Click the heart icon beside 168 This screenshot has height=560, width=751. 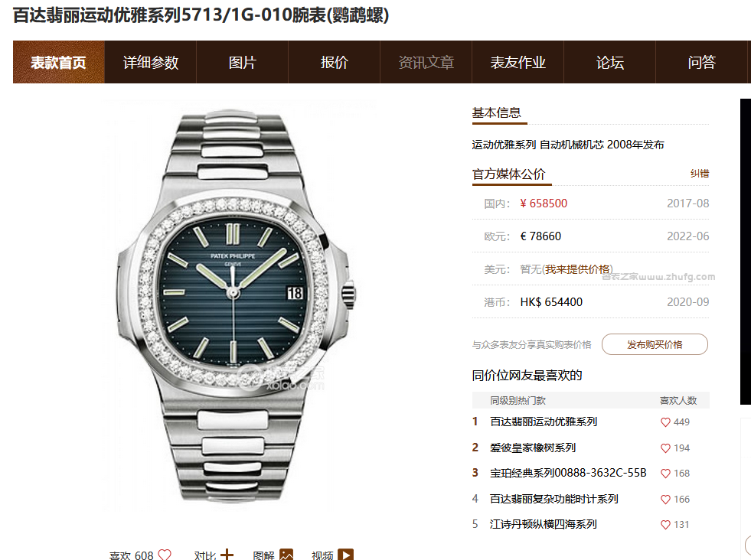click(x=665, y=474)
